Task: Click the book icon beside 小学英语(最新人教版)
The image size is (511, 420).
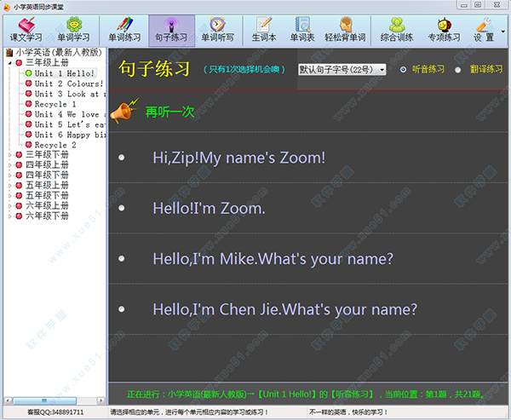Action: click(x=9, y=53)
